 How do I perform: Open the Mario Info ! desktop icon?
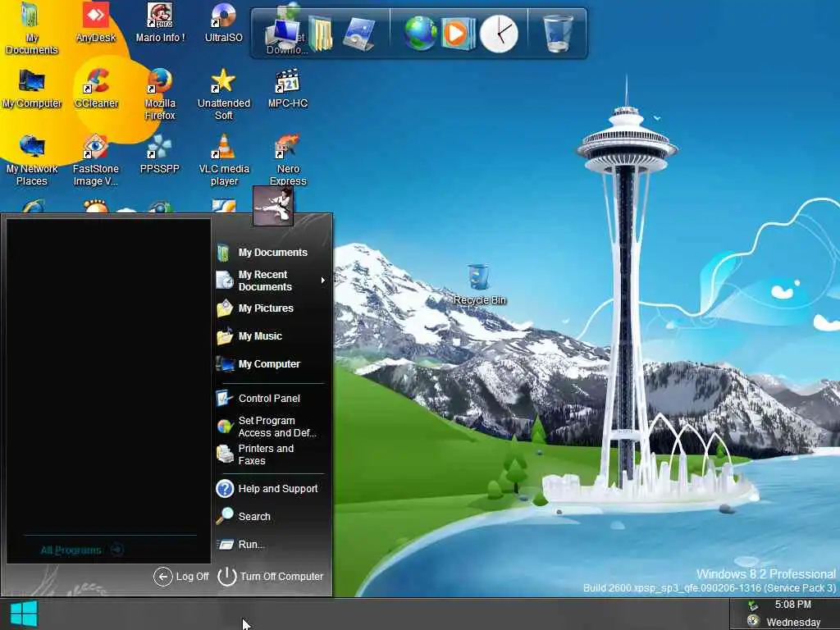tap(160, 22)
